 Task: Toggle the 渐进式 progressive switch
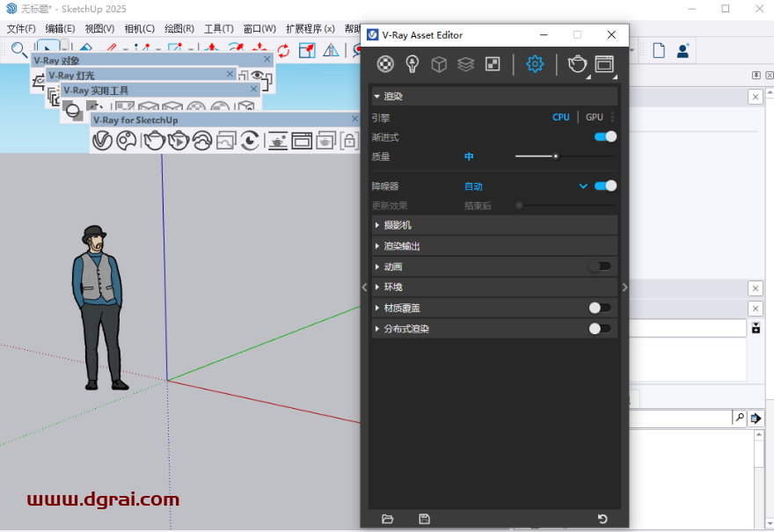(606, 136)
